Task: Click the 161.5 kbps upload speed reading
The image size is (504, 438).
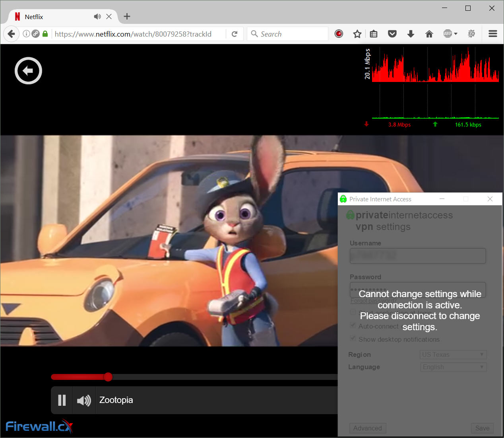Action: coord(468,125)
